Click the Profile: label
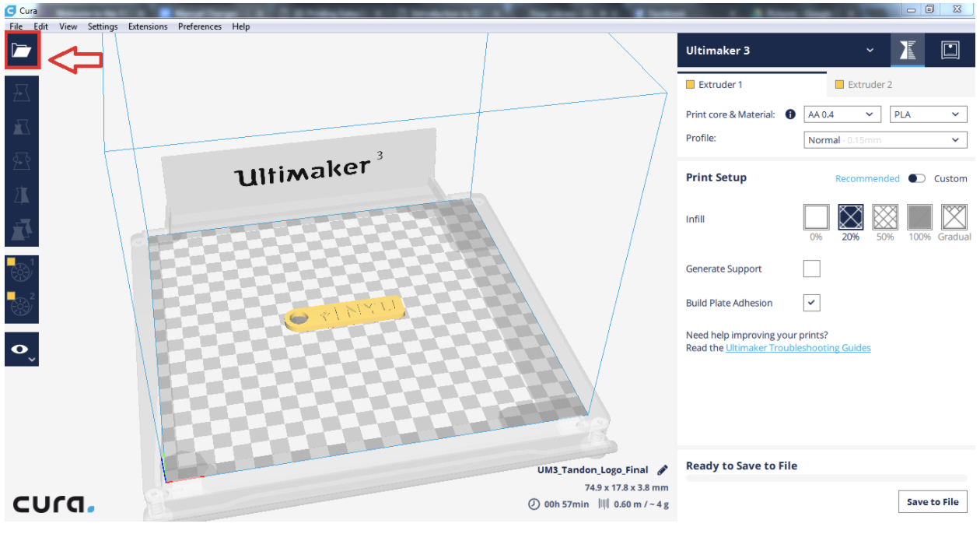980x534 pixels. tap(701, 138)
